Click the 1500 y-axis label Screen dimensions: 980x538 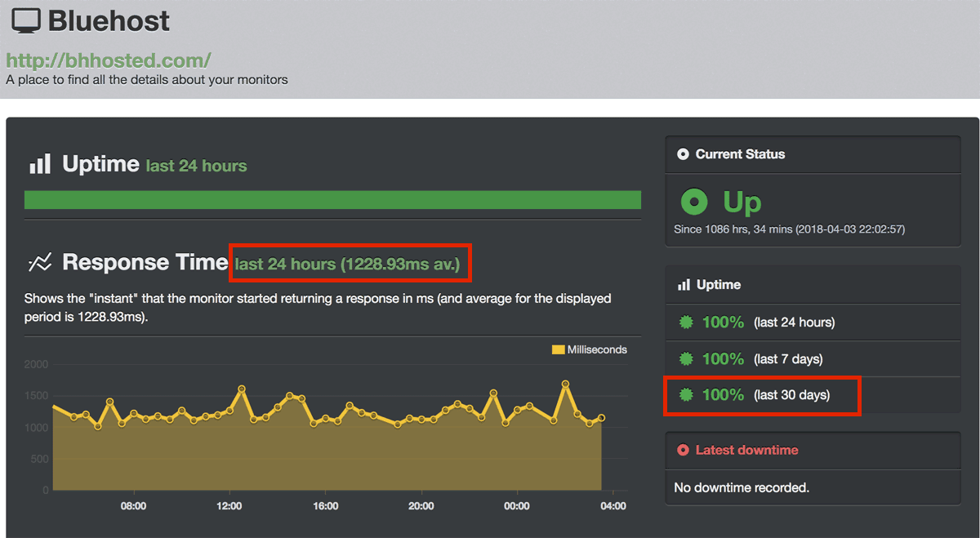pos(37,396)
